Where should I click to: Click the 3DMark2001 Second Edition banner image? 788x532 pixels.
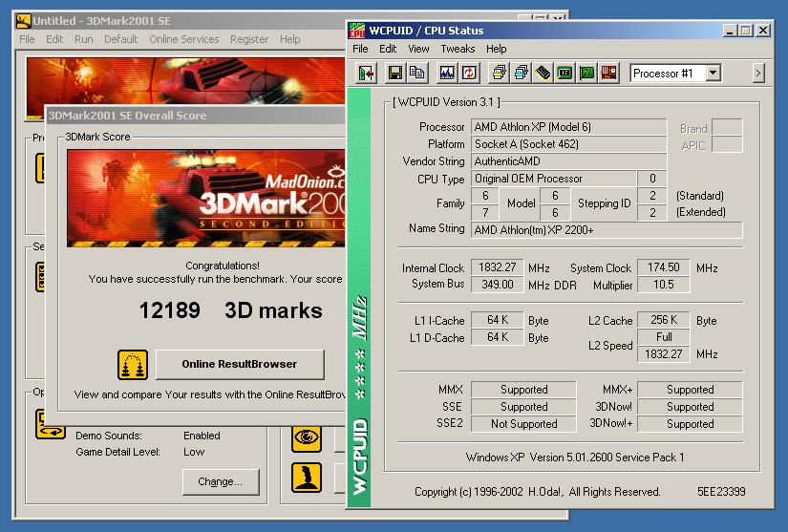[x=206, y=198]
